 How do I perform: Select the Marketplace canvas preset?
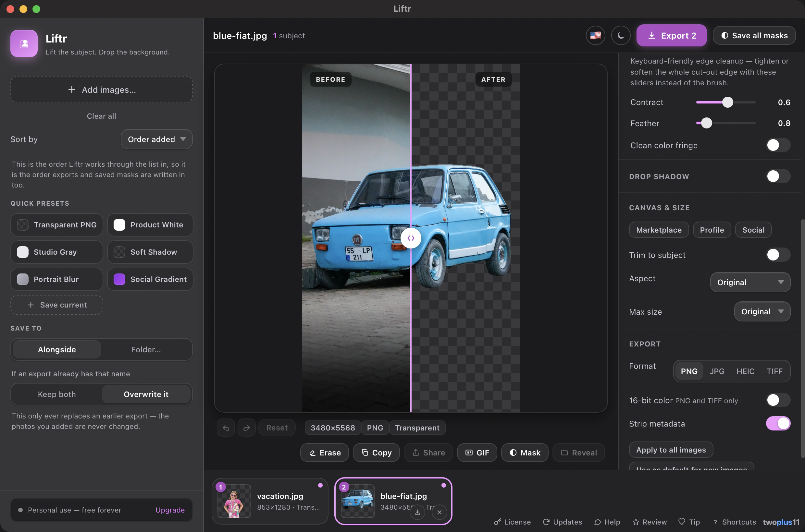click(x=659, y=230)
